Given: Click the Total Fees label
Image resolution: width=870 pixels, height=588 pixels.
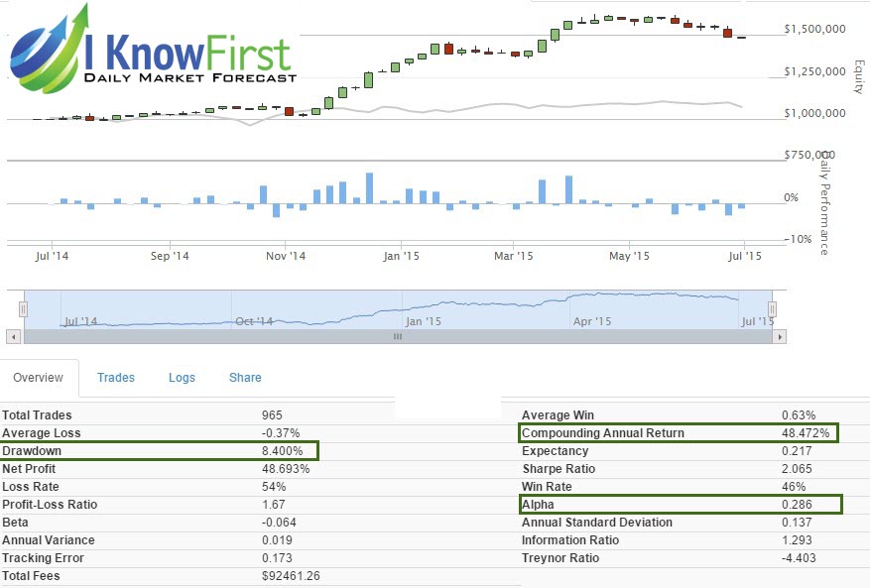Looking at the screenshot, I should (31, 576).
